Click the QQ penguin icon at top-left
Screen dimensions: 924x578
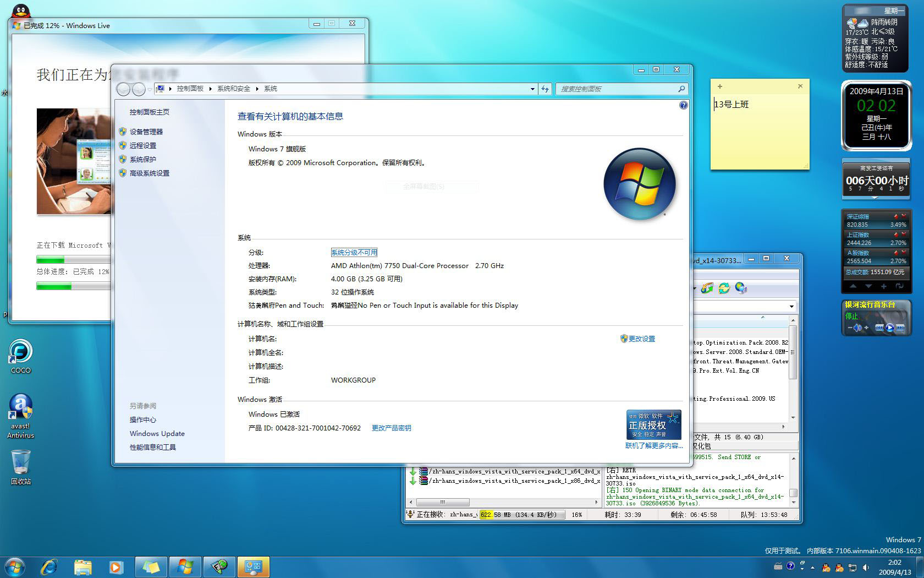[x=21, y=12]
